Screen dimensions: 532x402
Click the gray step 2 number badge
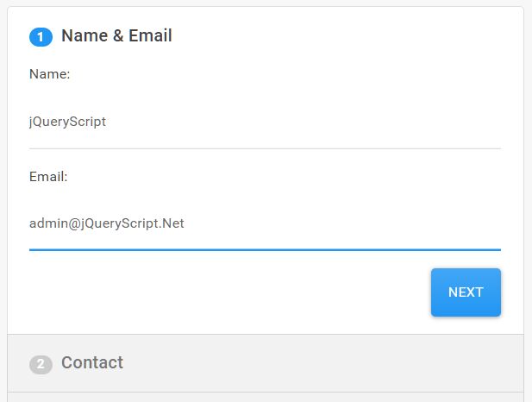41,365
